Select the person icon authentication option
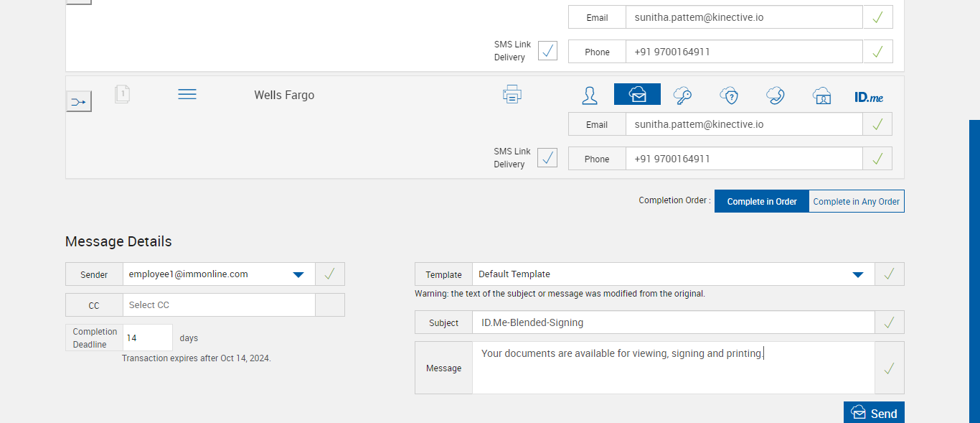The image size is (980, 423). 590,95
